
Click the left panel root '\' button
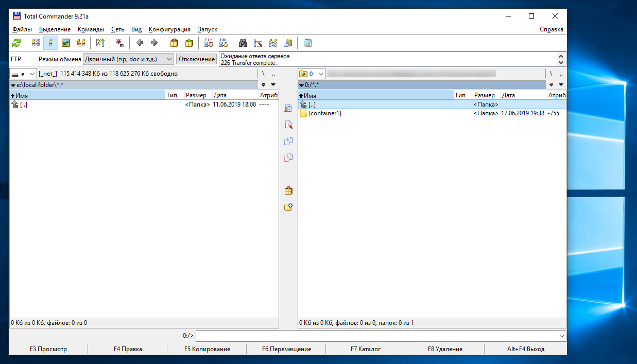point(263,74)
